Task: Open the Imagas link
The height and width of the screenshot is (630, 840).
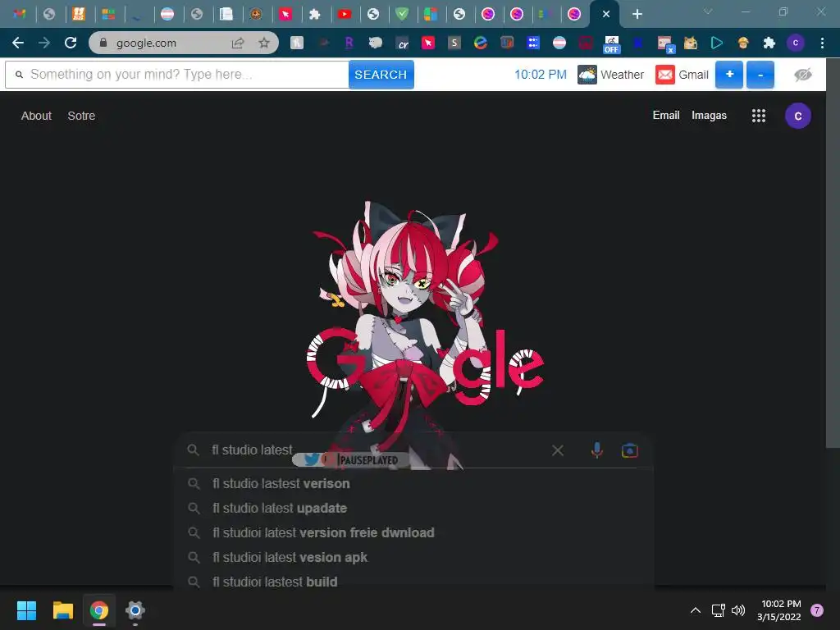Action: tap(709, 115)
